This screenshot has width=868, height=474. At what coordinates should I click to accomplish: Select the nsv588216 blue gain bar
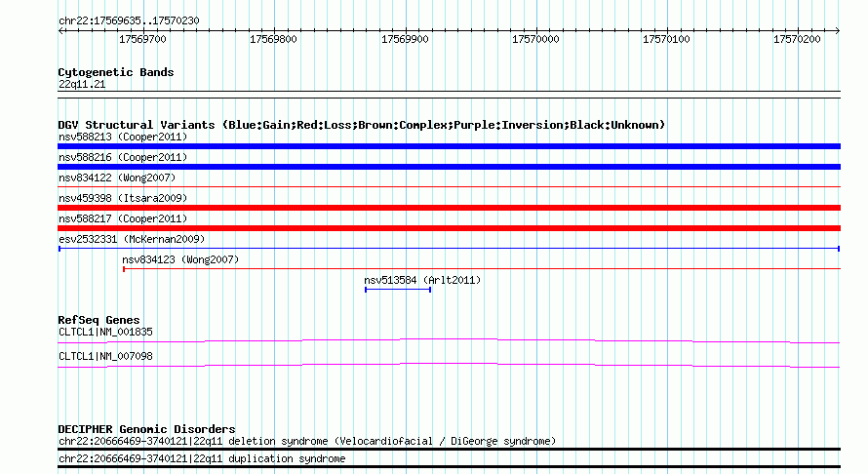tap(449, 167)
